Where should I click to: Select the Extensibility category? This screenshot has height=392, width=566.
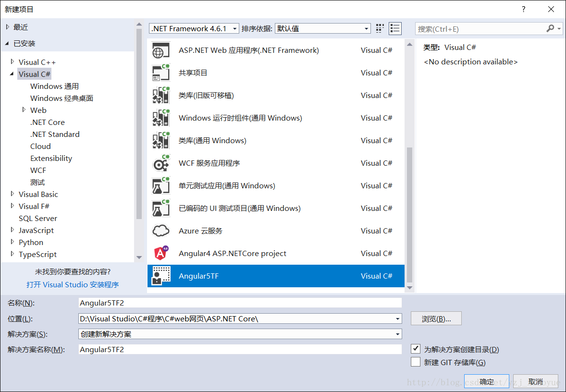tap(51, 158)
